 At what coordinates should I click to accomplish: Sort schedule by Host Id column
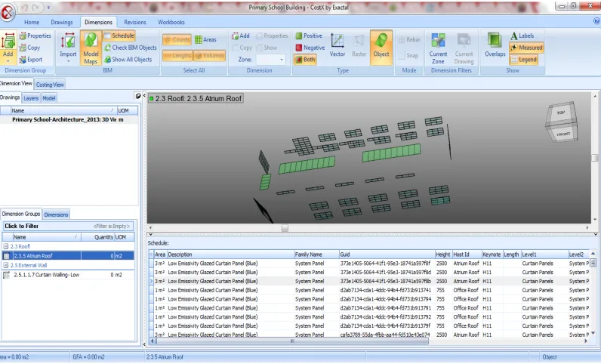[467, 254]
